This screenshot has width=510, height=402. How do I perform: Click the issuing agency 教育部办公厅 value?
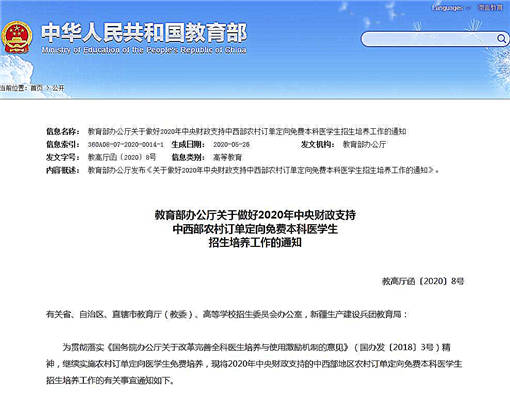(x=364, y=144)
